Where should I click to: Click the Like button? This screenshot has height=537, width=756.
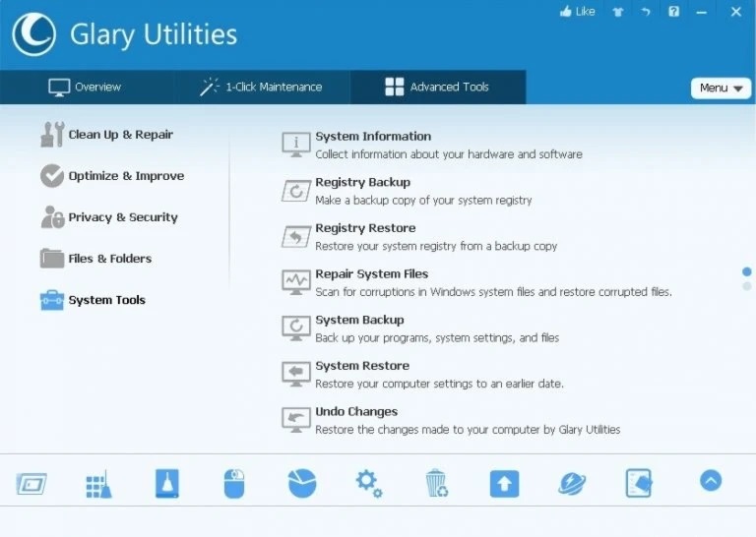pyautogui.click(x=577, y=12)
